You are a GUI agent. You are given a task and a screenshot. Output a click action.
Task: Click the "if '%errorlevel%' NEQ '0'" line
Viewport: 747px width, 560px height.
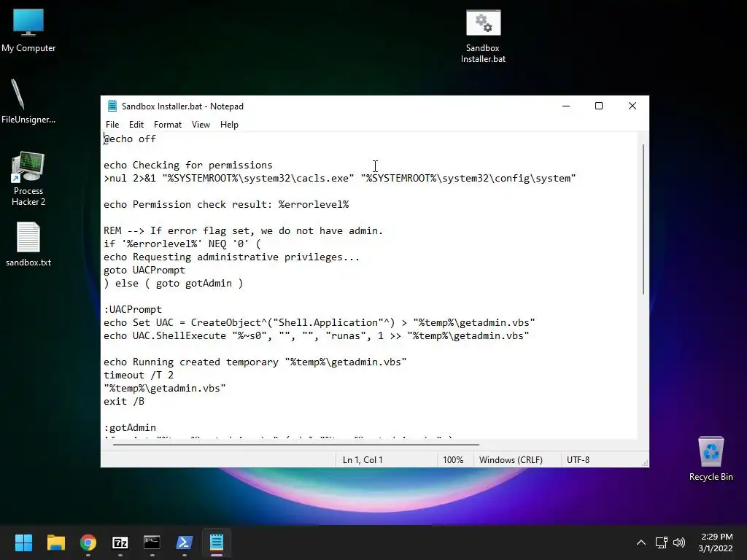click(182, 244)
